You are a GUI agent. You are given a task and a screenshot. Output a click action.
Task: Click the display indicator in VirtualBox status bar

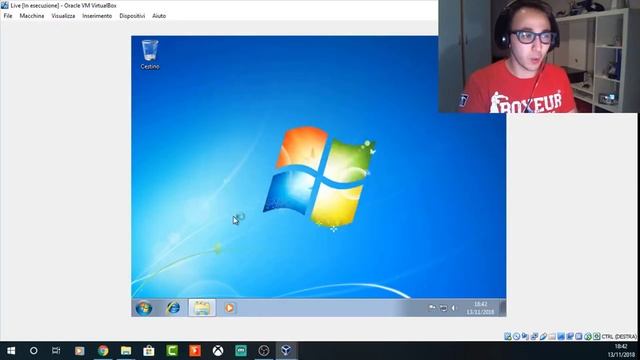pos(561,336)
